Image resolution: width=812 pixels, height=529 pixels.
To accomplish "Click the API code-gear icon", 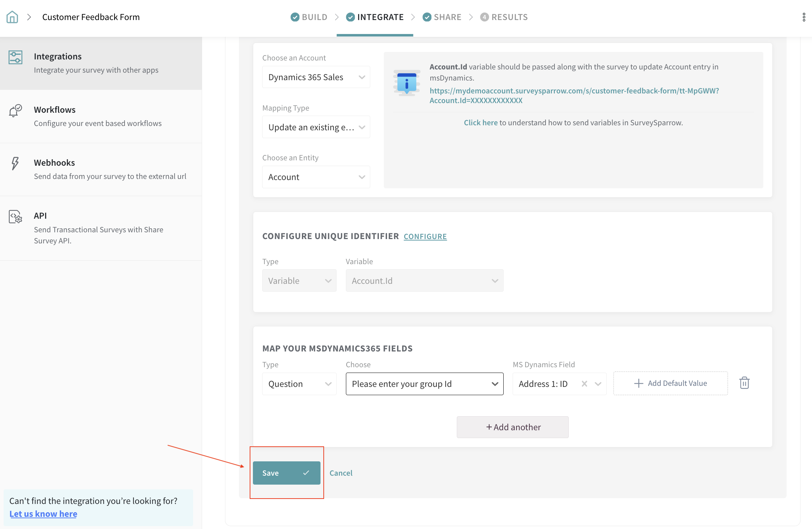I will tap(15, 217).
